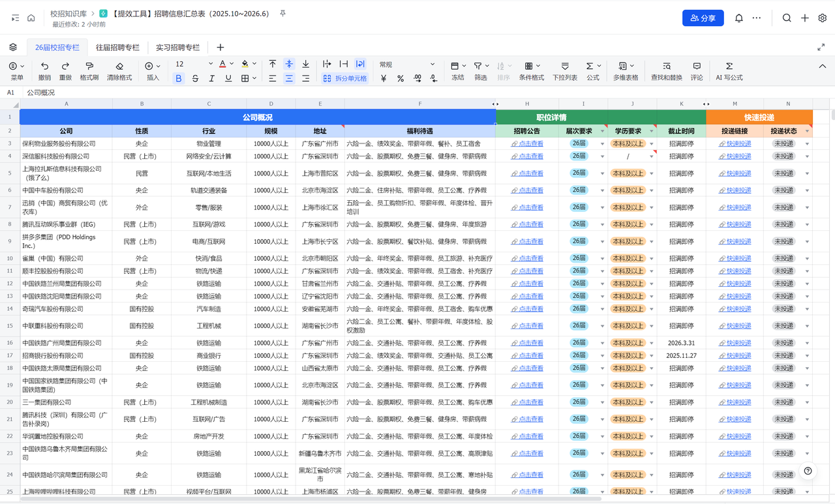Image resolution: width=835 pixels, height=504 pixels.
Task: Open the fill color picker arrow
Action: 254,64
